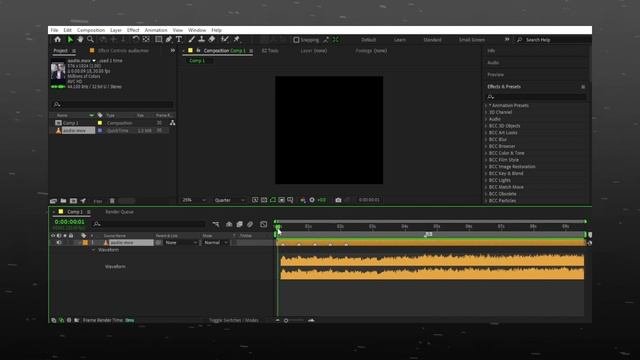
Task: Click the Interpret Footage icon in Project panel
Action: pyautogui.click(x=53, y=201)
